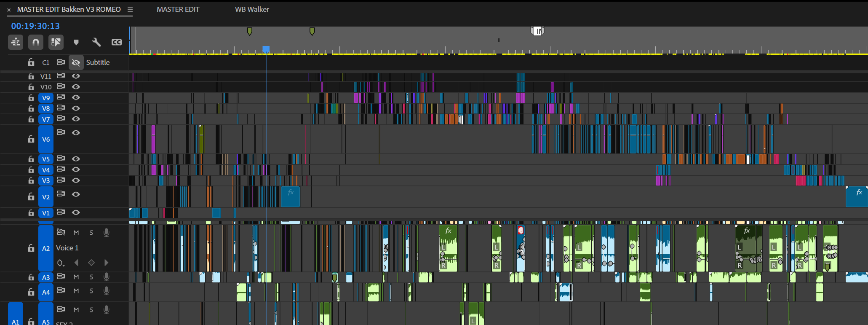Viewport: 868px width, 325px height.
Task: Toggle track targeting for V6
Action: point(46,139)
